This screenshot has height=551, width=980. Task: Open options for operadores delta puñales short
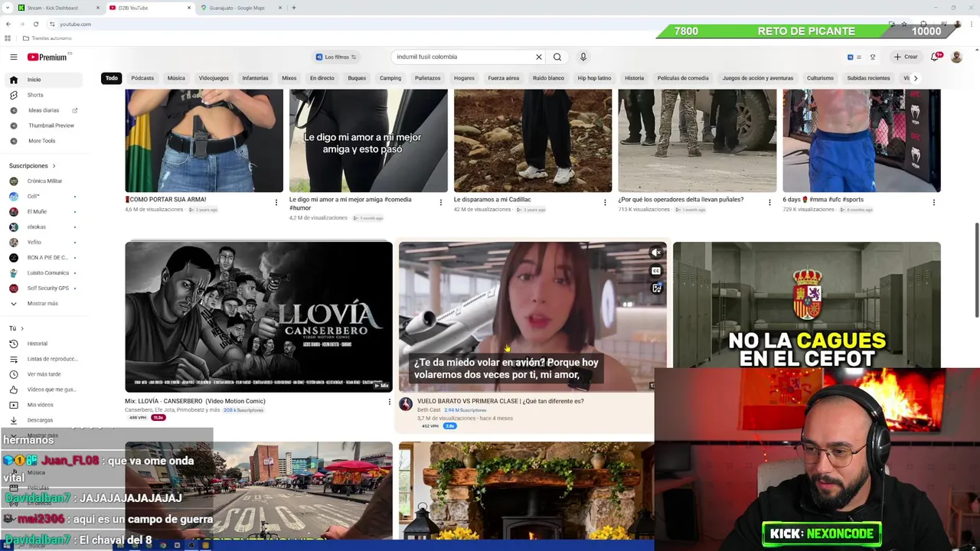[769, 202]
